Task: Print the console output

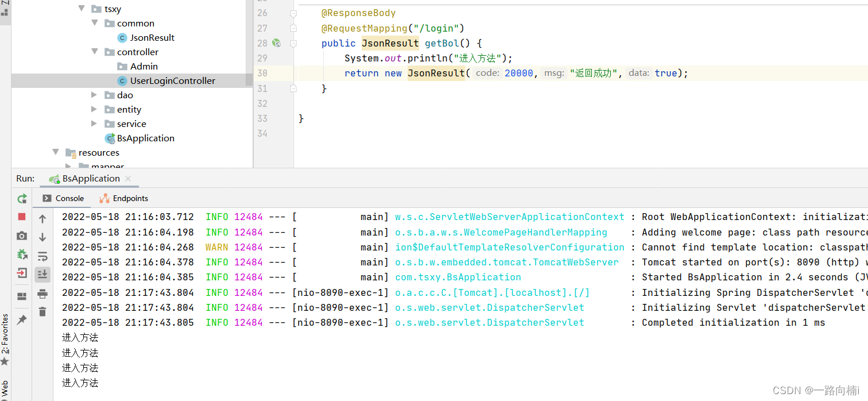Action: pyautogui.click(x=42, y=294)
